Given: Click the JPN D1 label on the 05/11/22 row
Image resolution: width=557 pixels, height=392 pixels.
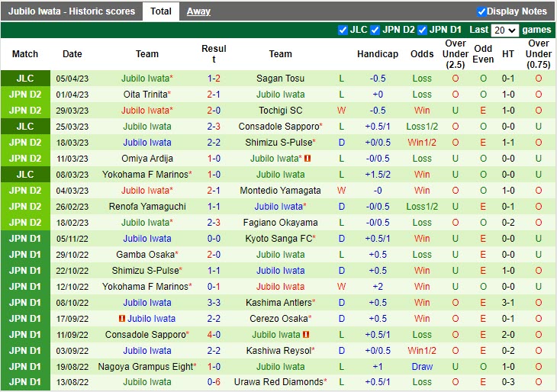Looking at the screenshot, I should tap(25, 239).
